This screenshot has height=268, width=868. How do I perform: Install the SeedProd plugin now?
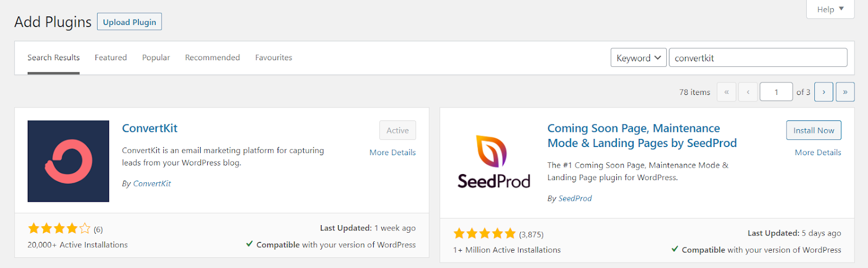(x=814, y=130)
